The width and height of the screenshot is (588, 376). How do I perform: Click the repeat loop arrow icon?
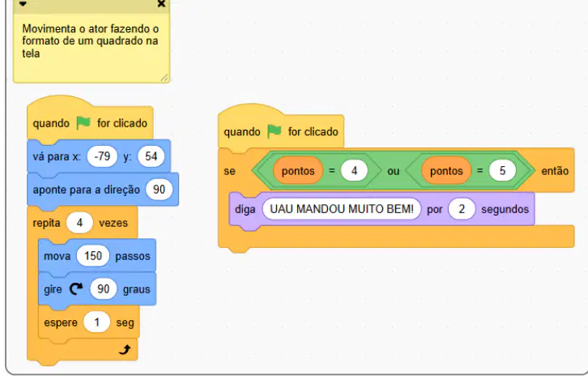pyautogui.click(x=125, y=350)
